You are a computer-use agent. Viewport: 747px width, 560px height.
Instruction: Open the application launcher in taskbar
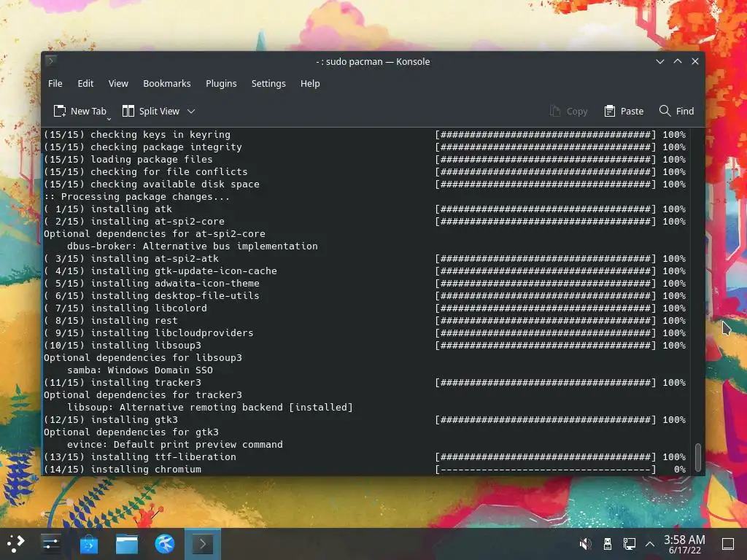point(16,543)
